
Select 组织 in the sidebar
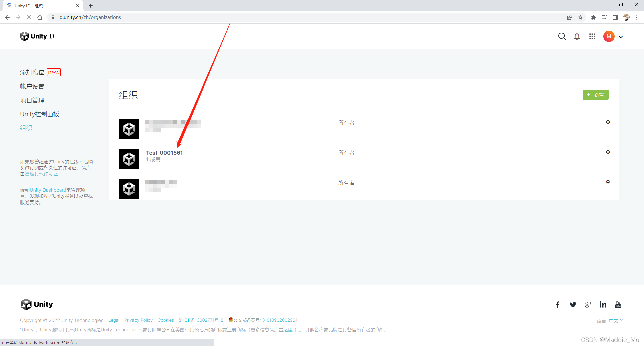click(26, 128)
